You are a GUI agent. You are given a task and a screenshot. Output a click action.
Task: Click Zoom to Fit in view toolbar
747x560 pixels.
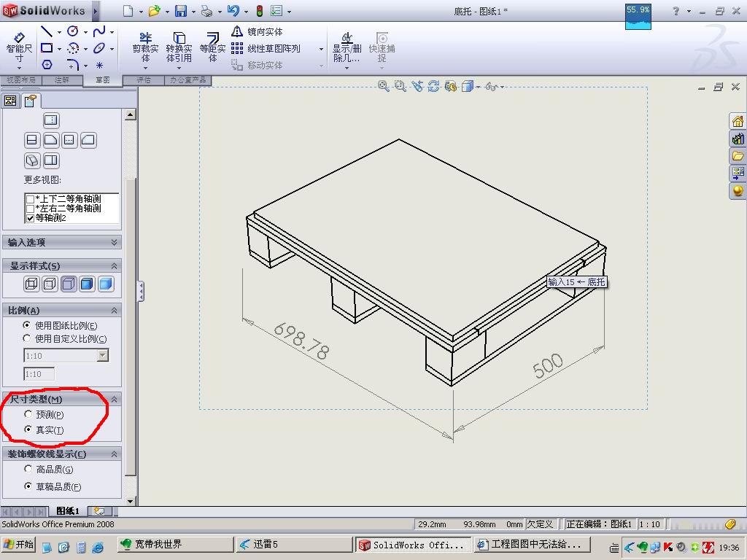pyautogui.click(x=383, y=86)
